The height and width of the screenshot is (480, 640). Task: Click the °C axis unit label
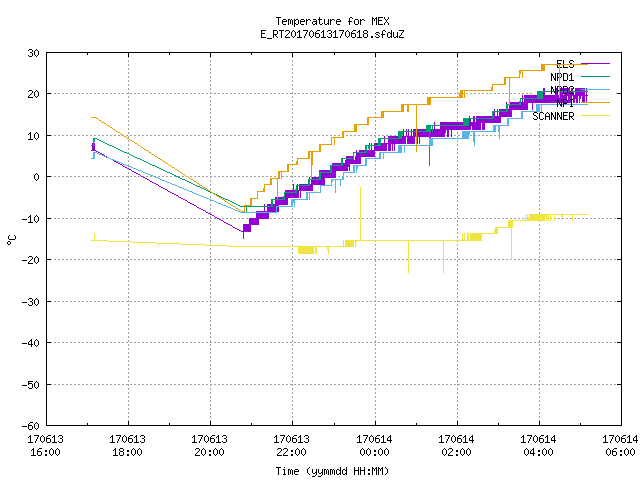pyautogui.click(x=11, y=240)
